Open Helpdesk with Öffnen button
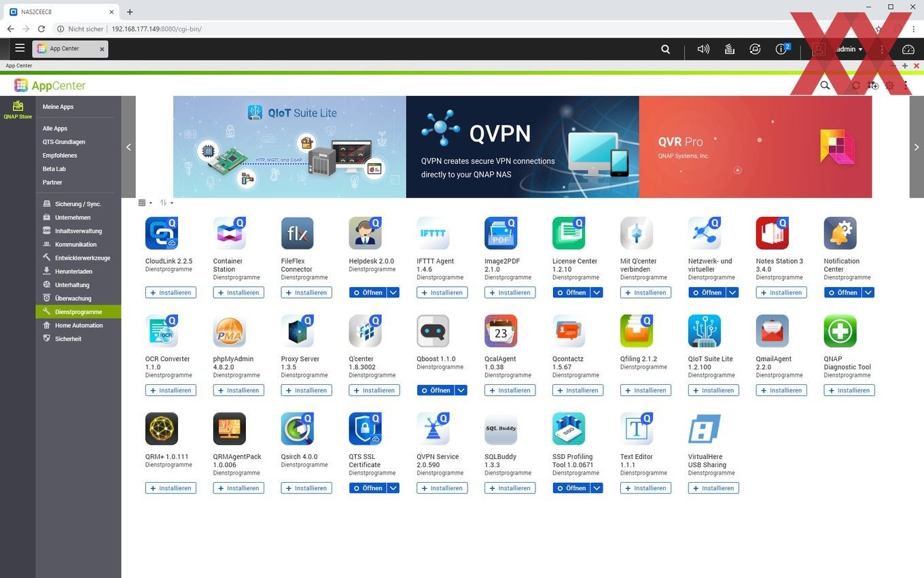This screenshot has width=924, height=578. coord(368,292)
